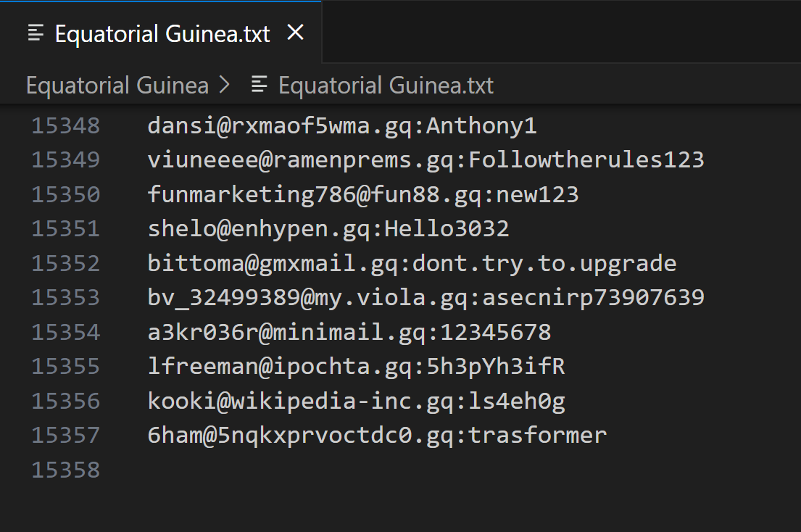Click line number 15356 in the gutter
This screenshot has height=532, width=801.
click(x=66, y=402)
